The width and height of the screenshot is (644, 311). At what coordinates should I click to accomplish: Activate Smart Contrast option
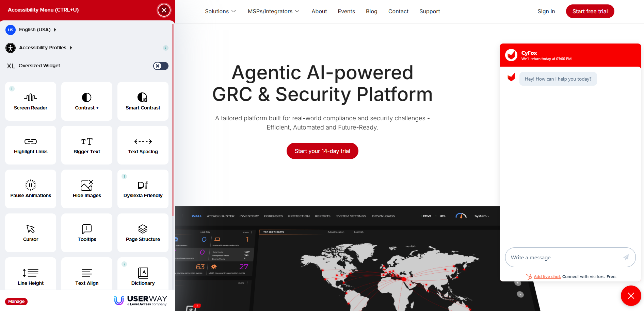tap(143, 101)
